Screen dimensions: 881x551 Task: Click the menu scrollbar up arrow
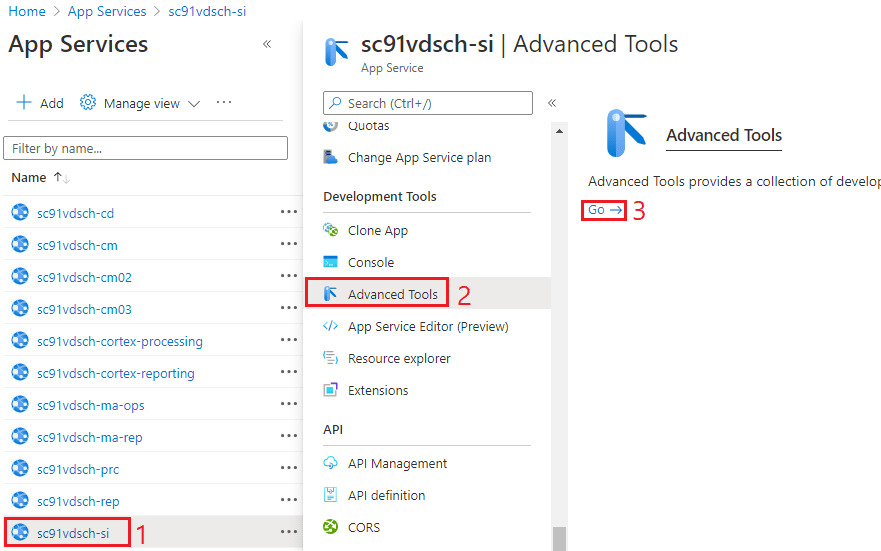tap(559, 131)
